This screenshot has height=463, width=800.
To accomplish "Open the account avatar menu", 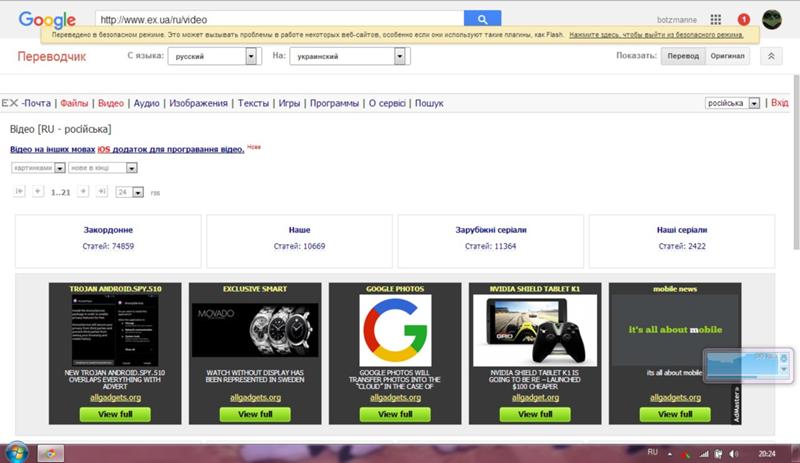I will click(771, 19).
